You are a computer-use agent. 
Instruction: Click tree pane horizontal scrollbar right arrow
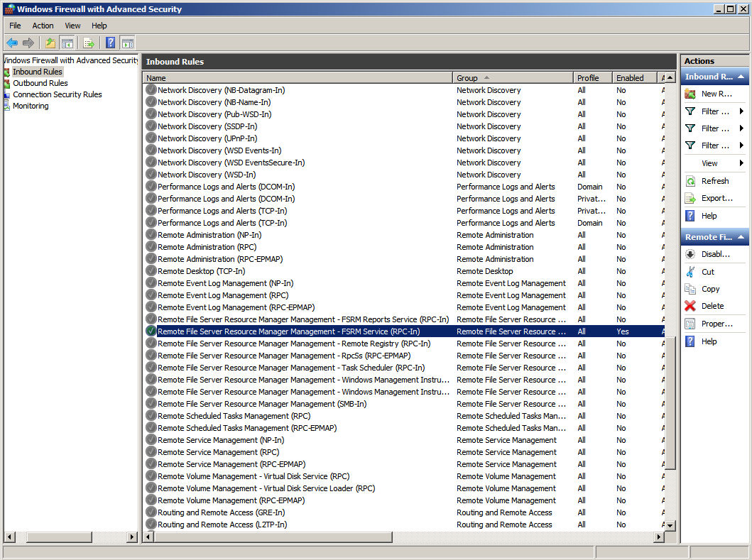[132, 537]
